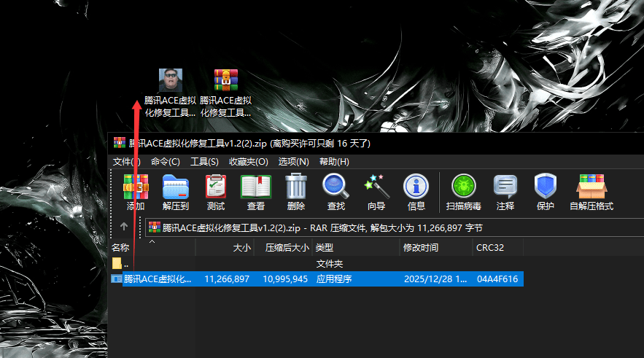
Task: Click the 应用程序 type cell
Action: point(334,279)
